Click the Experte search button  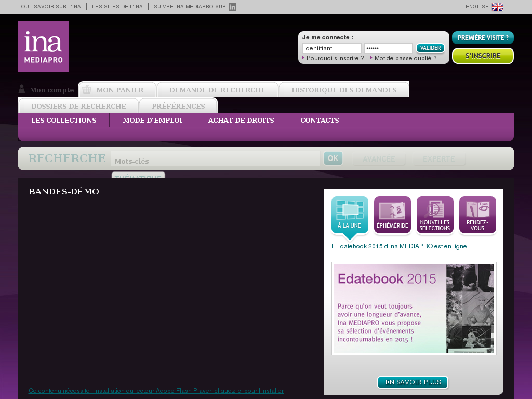(x=438, y=158)
